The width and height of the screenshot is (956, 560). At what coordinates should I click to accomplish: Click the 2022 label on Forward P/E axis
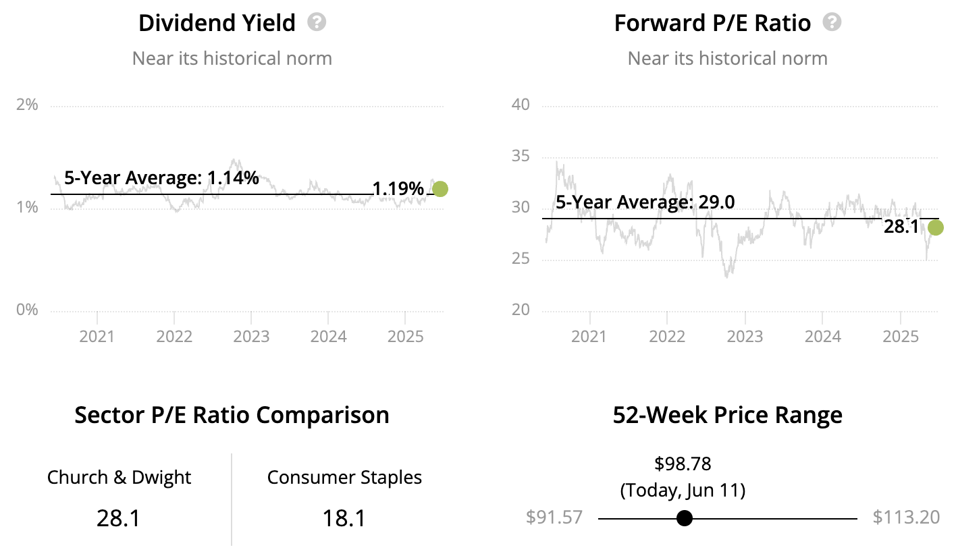[667, 336]
